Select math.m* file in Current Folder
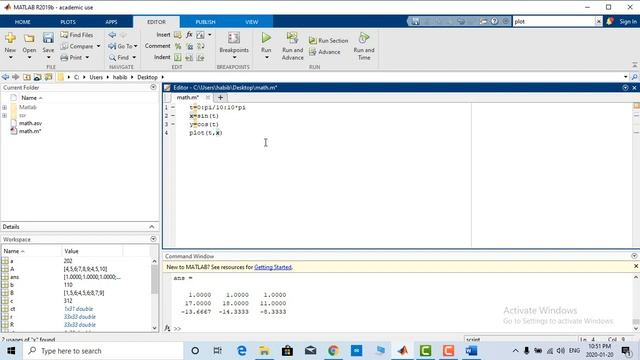 point(30,131)
